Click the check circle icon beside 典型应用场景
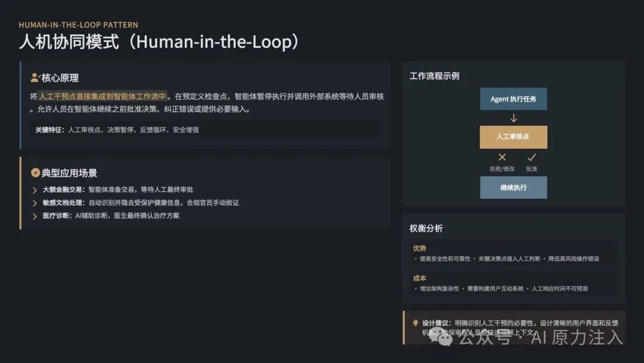The height and width of the screenshot is (363, 644). point(35,173)
